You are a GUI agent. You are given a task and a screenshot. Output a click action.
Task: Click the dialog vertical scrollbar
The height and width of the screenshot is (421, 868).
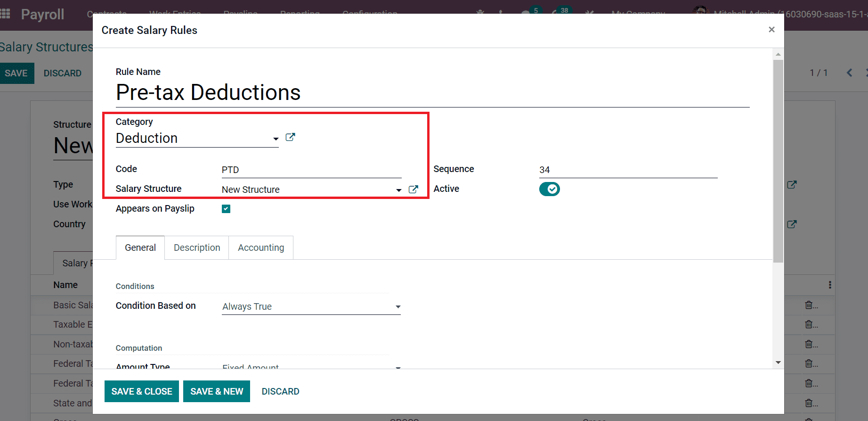click(x=778, y=160)
